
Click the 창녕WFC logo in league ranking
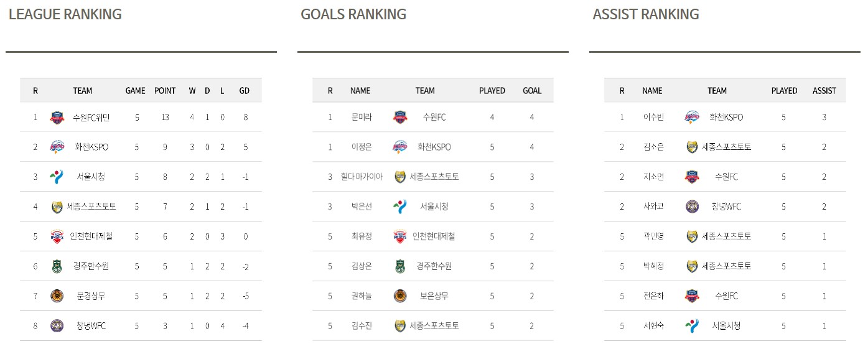[57, 325]
